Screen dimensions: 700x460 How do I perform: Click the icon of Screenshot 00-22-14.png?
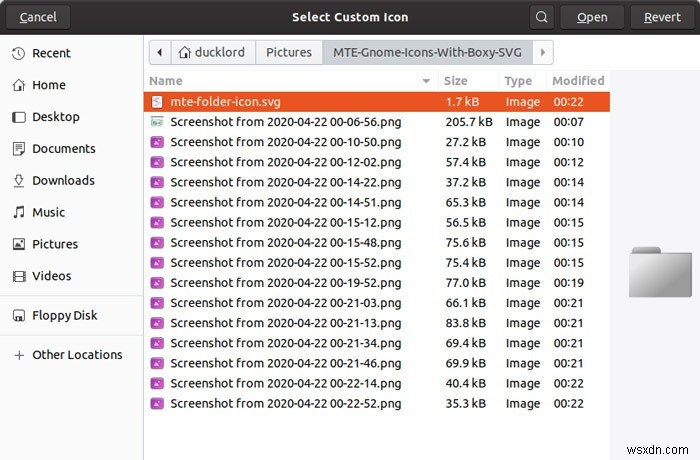click(157, 383)
